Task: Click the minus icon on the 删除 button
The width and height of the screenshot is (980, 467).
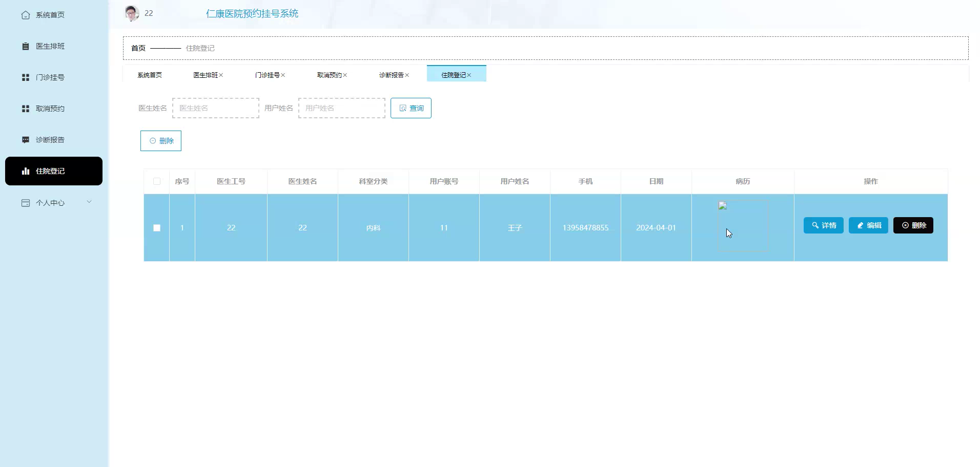Action: [x=152, y=140]
